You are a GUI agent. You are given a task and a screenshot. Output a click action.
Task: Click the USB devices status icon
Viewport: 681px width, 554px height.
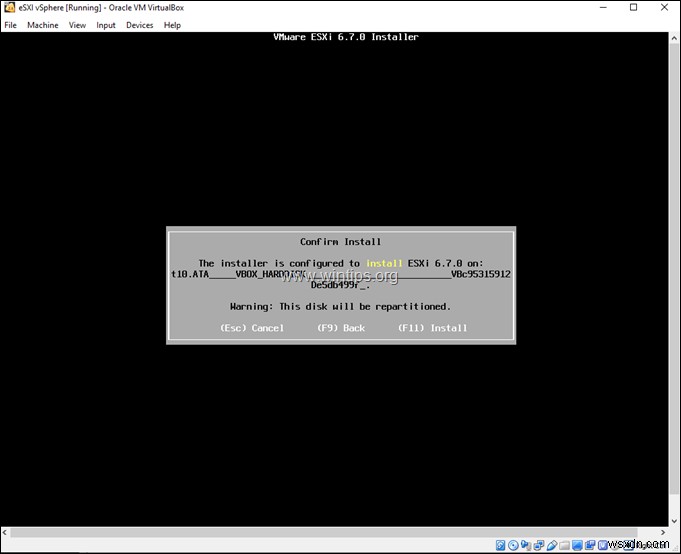click(x=552, y=545)
